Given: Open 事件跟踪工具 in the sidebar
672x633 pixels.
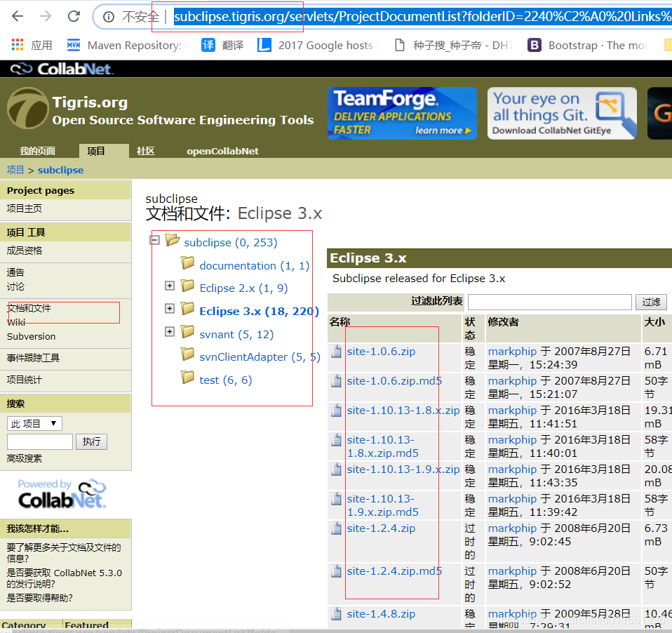Looking at the screenshot, I should (x=33, y=358).
